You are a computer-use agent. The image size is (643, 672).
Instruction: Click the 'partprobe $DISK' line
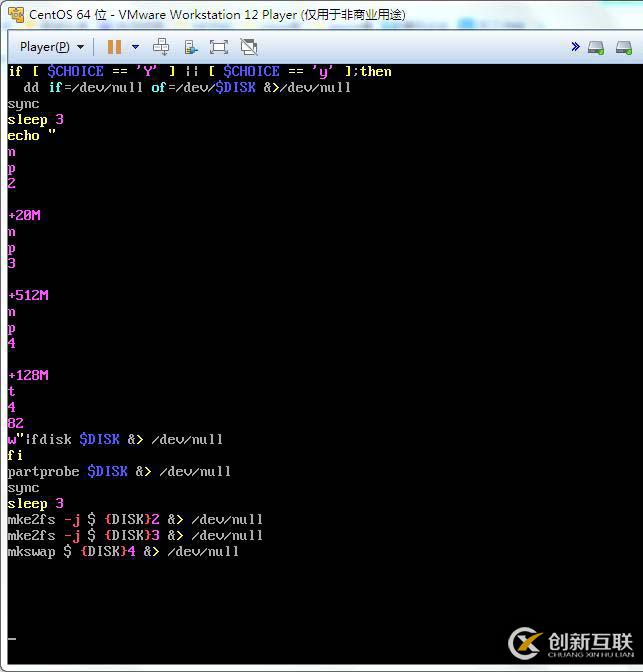(119, 471)
